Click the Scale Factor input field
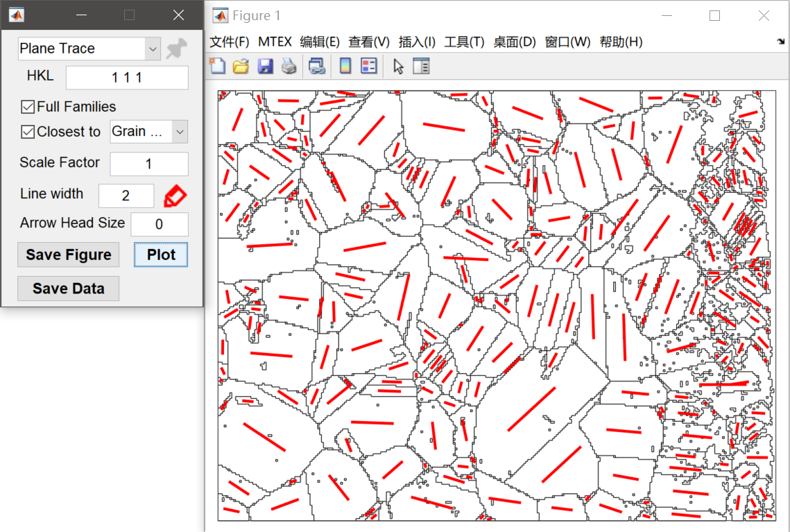The image size is (790, 532). click(149, 164)
